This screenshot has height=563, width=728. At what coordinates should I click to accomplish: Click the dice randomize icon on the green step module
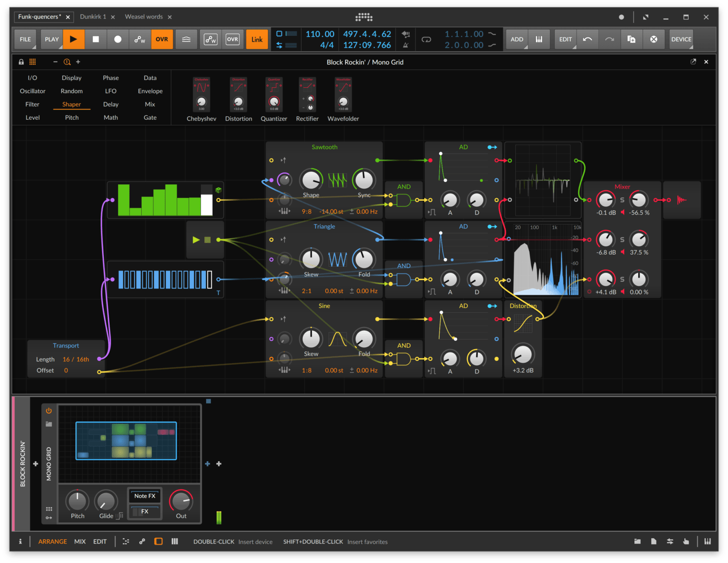(219, 190)
